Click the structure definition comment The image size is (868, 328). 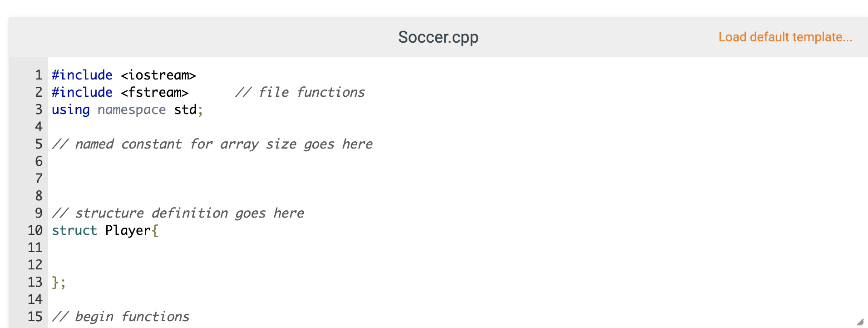pyautogui.click(x=178, y=213)
